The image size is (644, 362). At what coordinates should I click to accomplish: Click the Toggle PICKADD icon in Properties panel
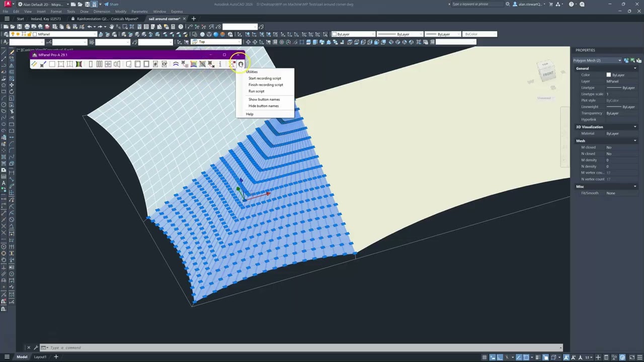626,60
